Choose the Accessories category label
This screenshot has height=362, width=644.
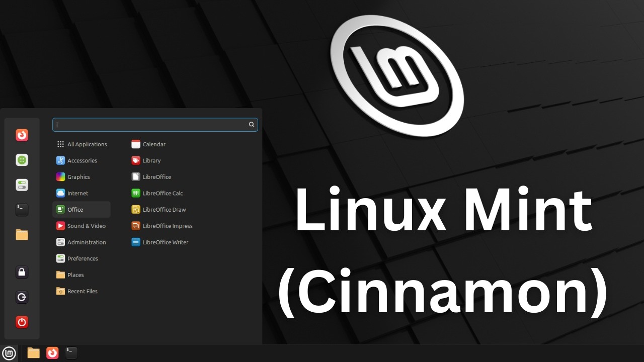pyautogui.click(x=82, y=160)
